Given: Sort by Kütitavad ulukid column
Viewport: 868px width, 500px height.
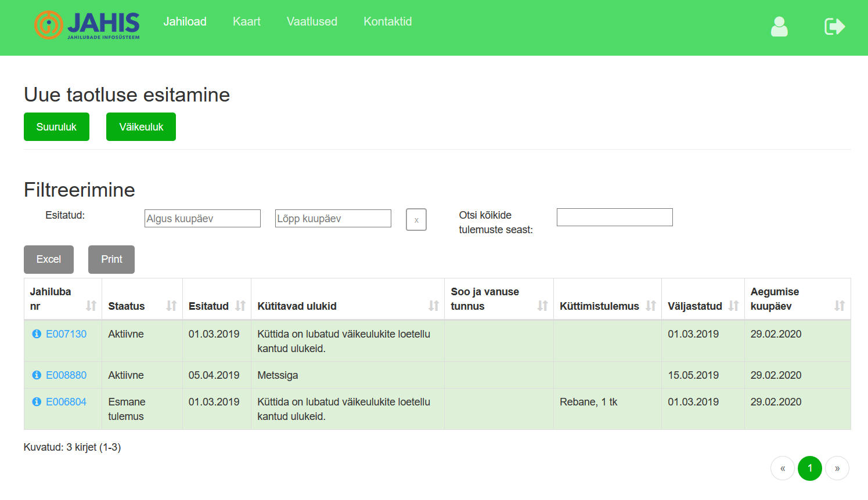Looking at the screenshot, I should 434,306.
